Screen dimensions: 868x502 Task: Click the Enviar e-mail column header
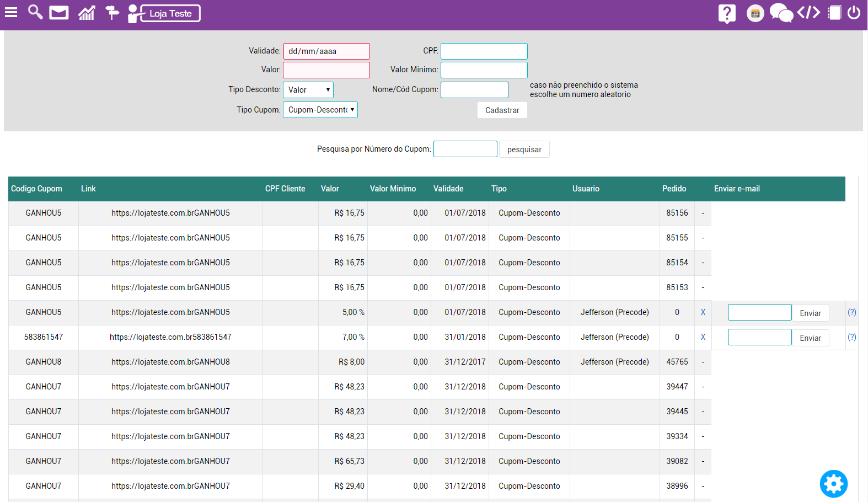pos(737,189)
